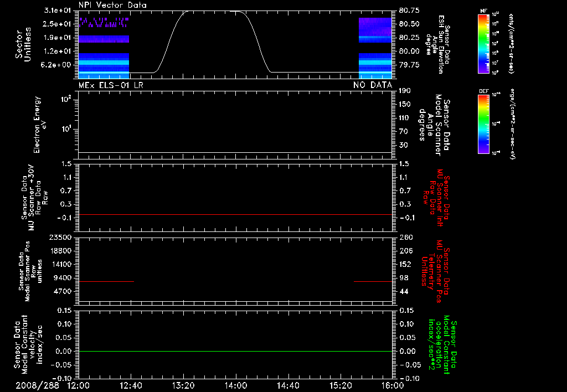Click the 14:00 time tick label
This screenshot has height=392, width=567.
(236, 385)
